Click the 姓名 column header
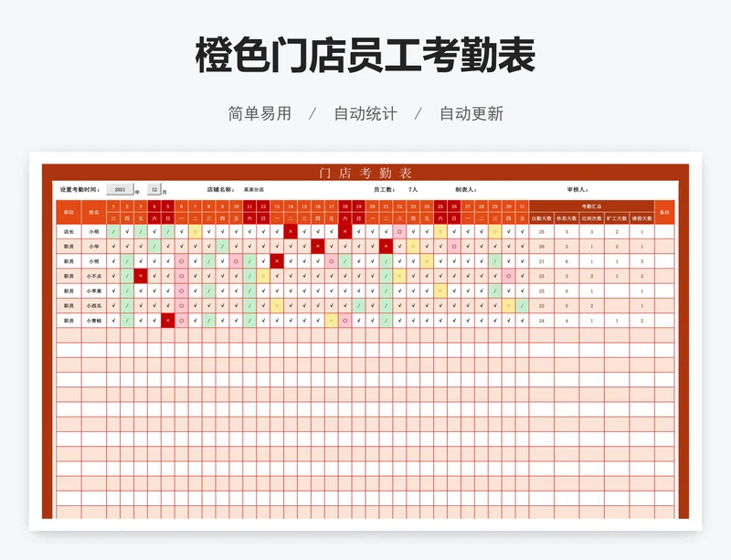The width and height of the screenshot is (731, 560). 94,212
